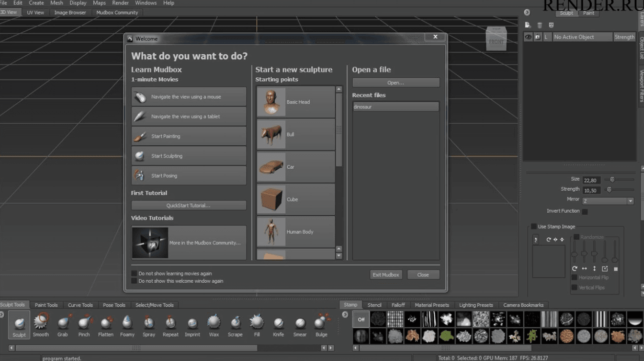Open the recent file dinosaur

396,107
